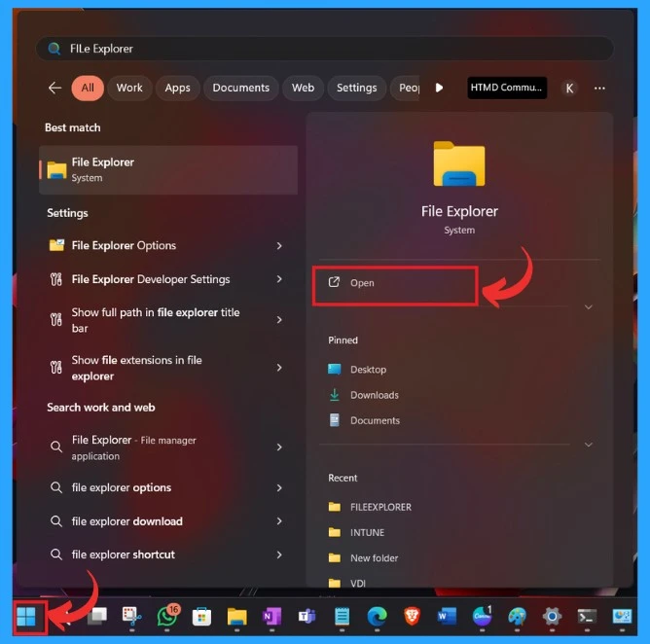Switch to the Documents filter tab
The width and height of the screenshot is (650, 644).
241,88
